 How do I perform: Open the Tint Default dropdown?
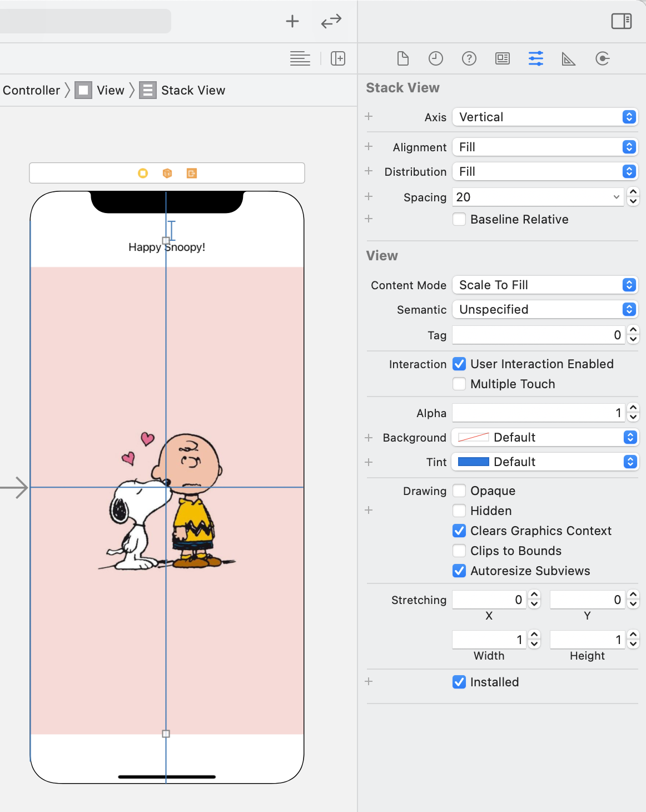(x=545, y=462)
